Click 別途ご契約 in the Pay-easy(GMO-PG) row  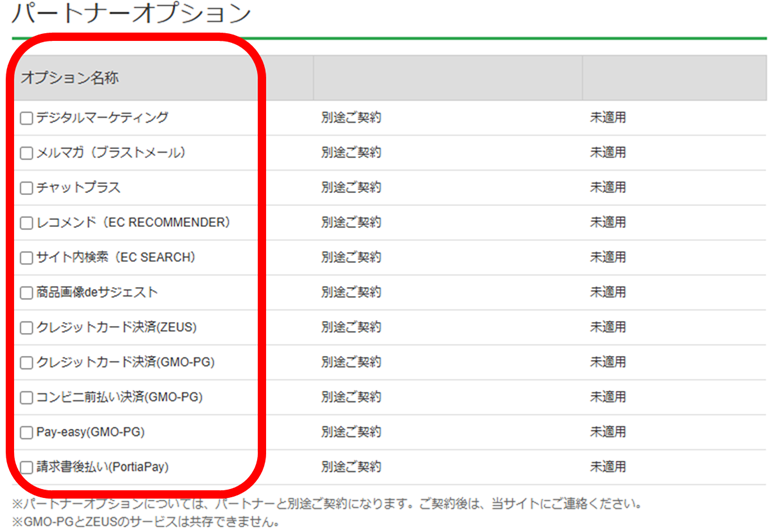(351, 433)
